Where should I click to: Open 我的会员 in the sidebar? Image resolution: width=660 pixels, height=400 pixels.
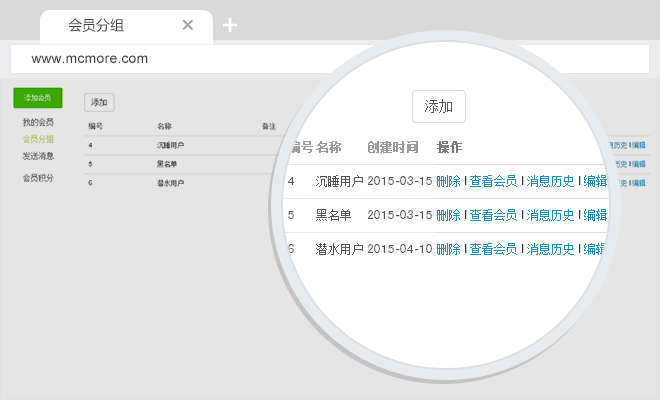point(38,122)
